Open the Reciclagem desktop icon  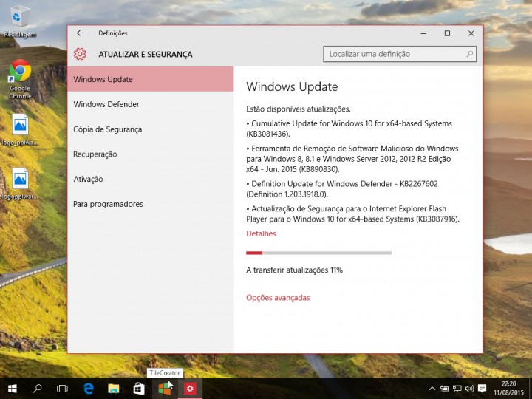[x=20, y=21]
